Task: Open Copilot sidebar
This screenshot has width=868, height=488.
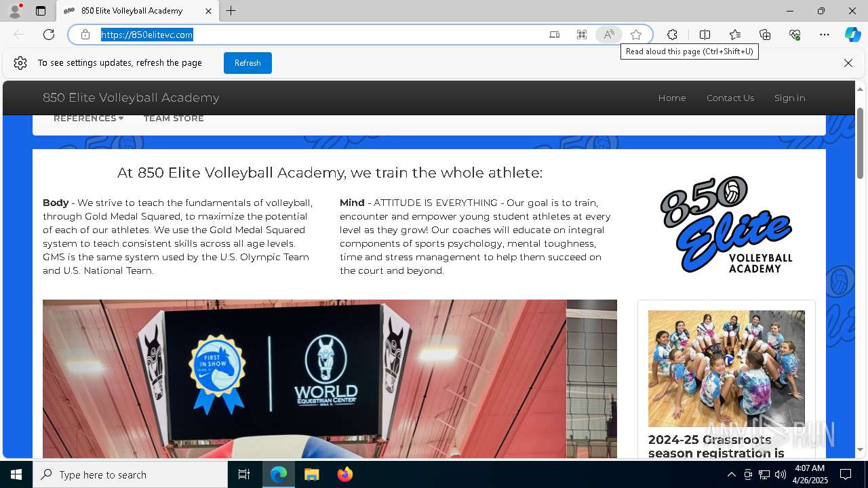Action: [x=852, y=35]
